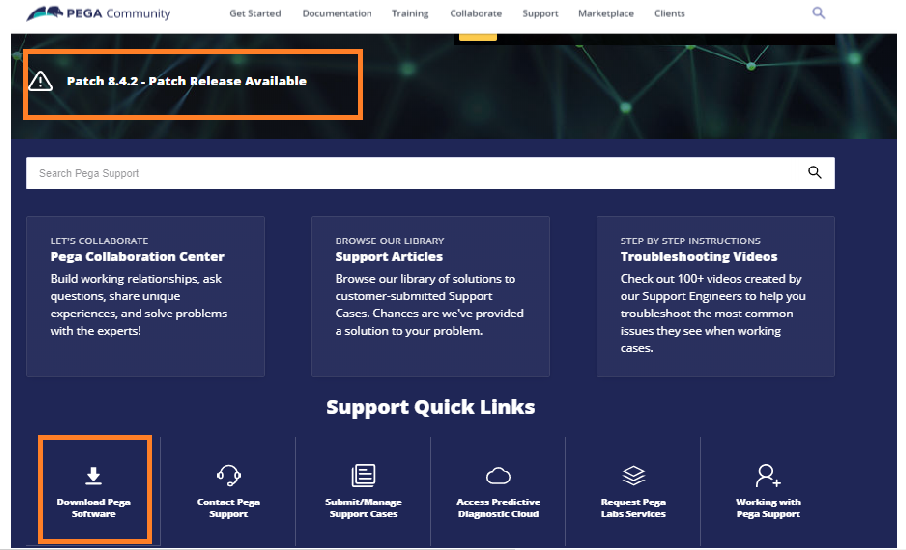Viewport: 906px width, 550px height.
Task: Click the stacked layers icon for Pega Labs Services
Action: pyautogui.click(x=633, y=475)
